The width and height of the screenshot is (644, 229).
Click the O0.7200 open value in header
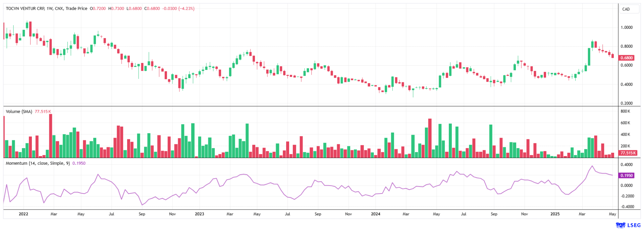coord(98,9)
